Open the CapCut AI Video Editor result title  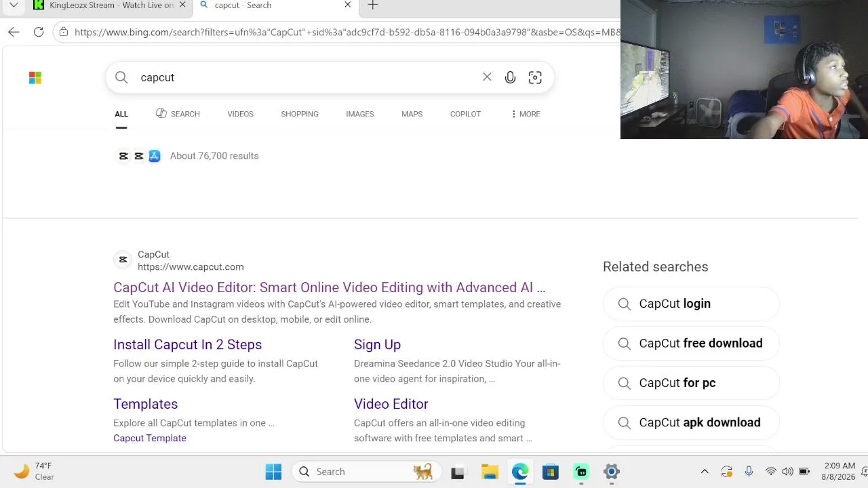coord(330,287)
